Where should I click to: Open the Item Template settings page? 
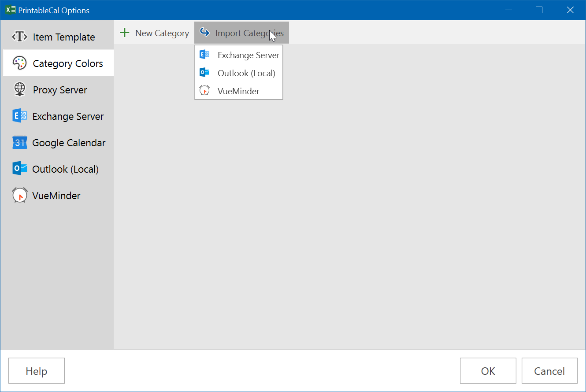pyautogui.click(x=58, y=37)
